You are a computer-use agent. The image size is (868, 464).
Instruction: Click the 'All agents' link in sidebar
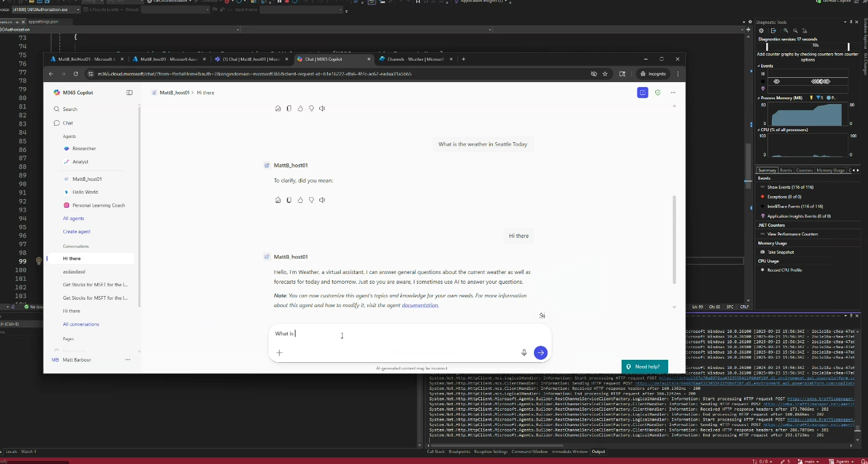74,218
